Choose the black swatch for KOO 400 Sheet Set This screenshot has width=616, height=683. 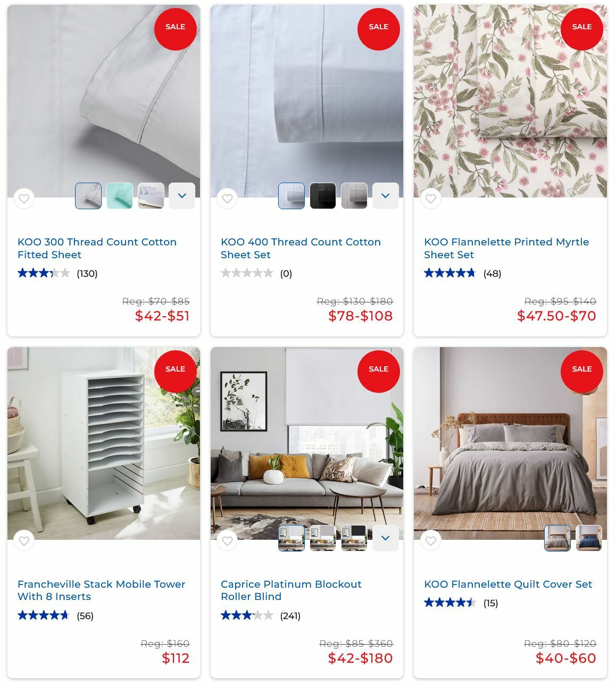pyautogui.click(x=323, y=196)
